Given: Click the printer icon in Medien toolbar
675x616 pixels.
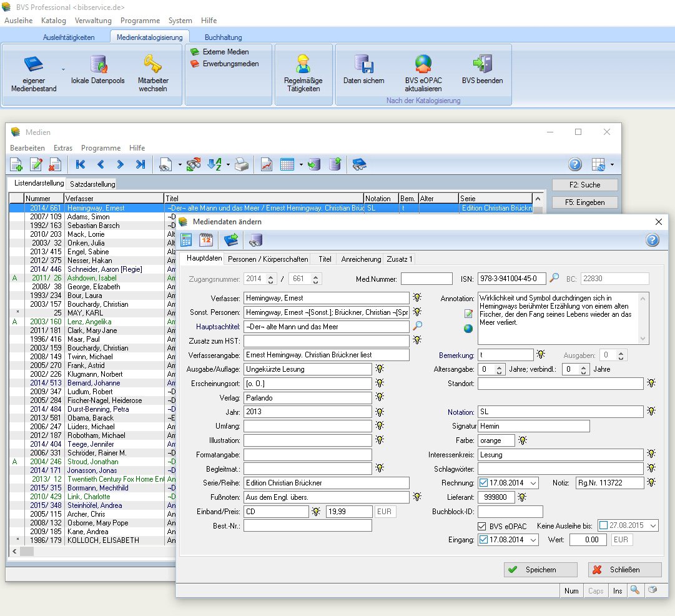Looking at the screenshot, I should 242,164.
